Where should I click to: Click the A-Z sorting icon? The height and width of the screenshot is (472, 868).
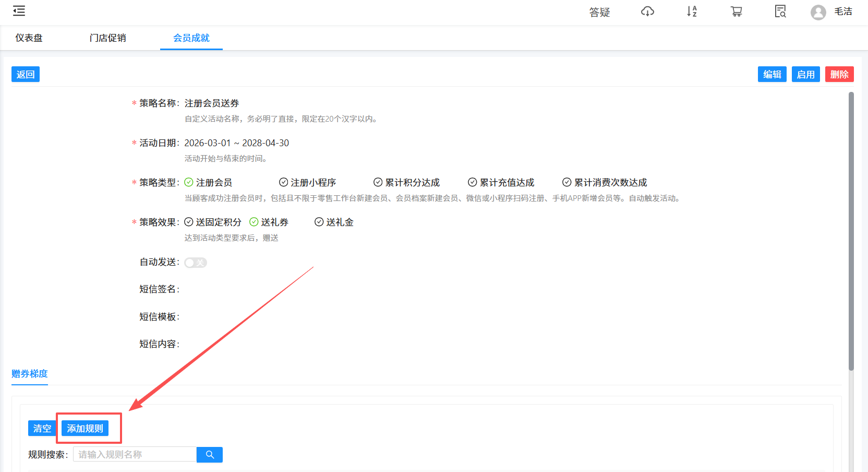click(691, 11)
